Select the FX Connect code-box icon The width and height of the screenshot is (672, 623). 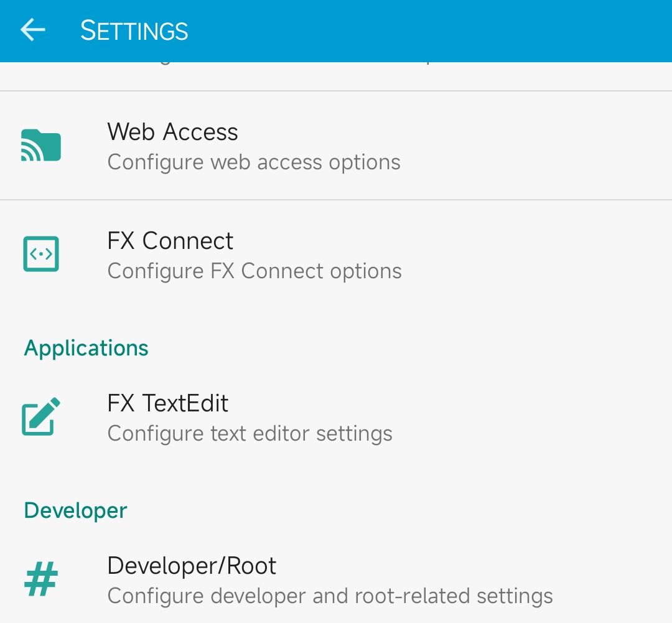tap(41, 254)
